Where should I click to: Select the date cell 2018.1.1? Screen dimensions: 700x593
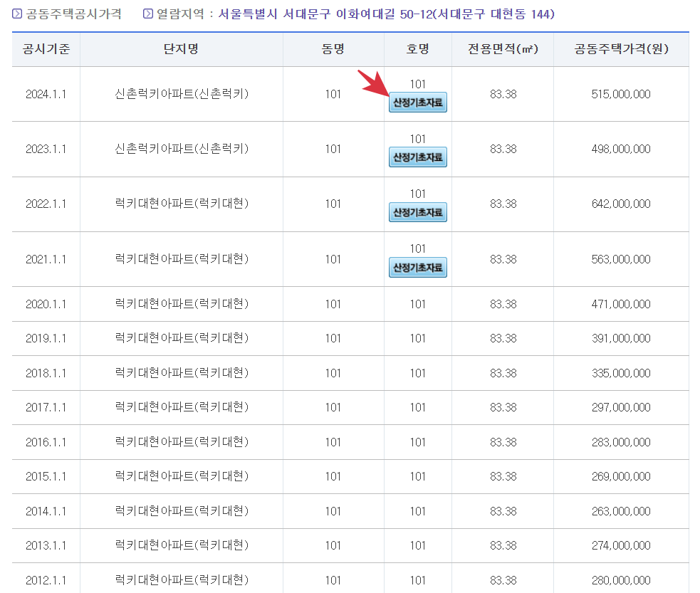click(x=46, y=373)
